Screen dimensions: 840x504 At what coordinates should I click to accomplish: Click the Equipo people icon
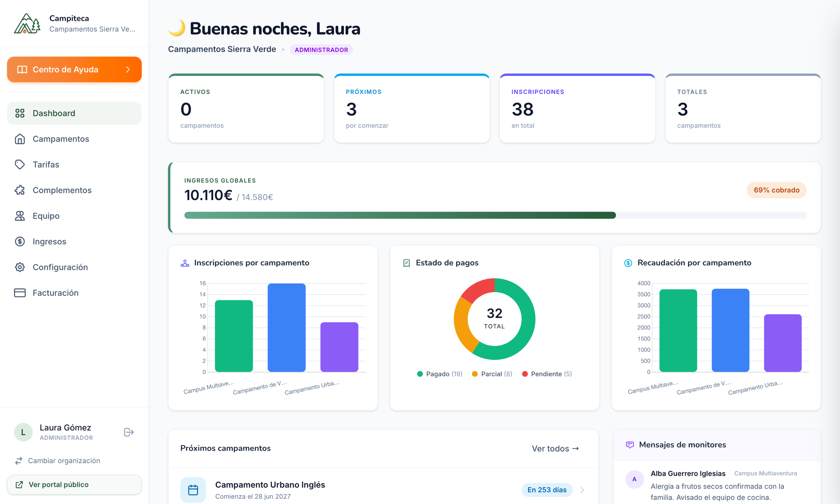(x=20, y=216)
